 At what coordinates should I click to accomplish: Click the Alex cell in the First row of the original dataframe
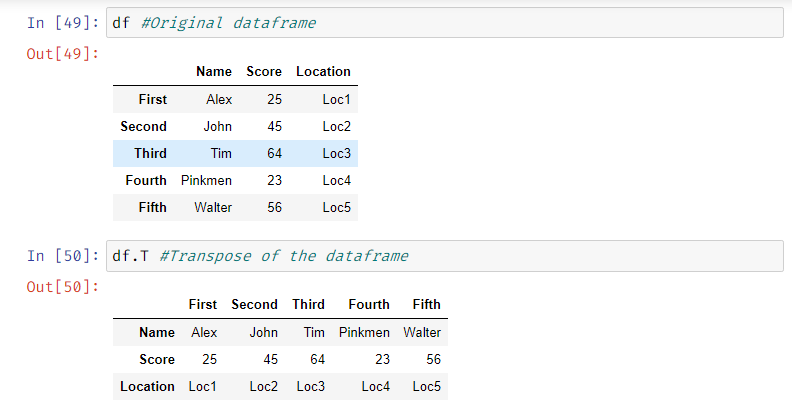coord(219,99)
